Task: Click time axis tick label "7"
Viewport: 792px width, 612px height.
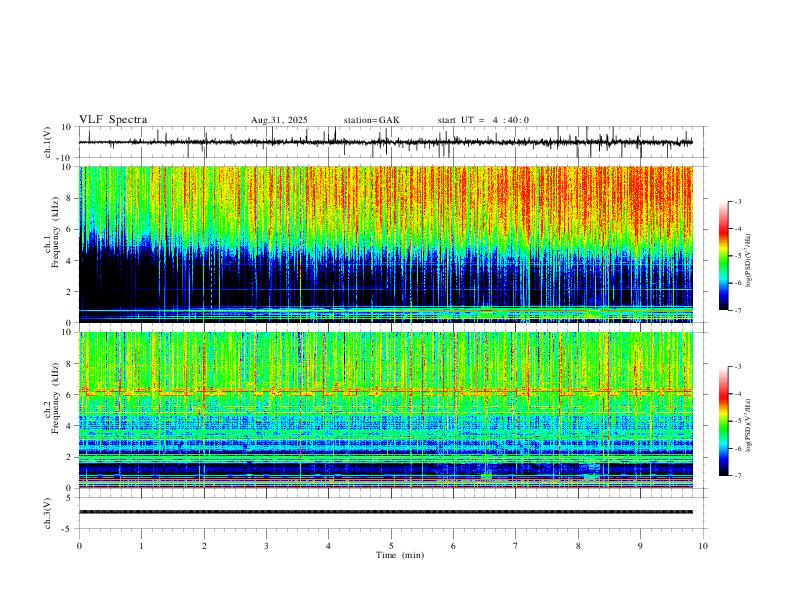Action: (x=516, y=546)
